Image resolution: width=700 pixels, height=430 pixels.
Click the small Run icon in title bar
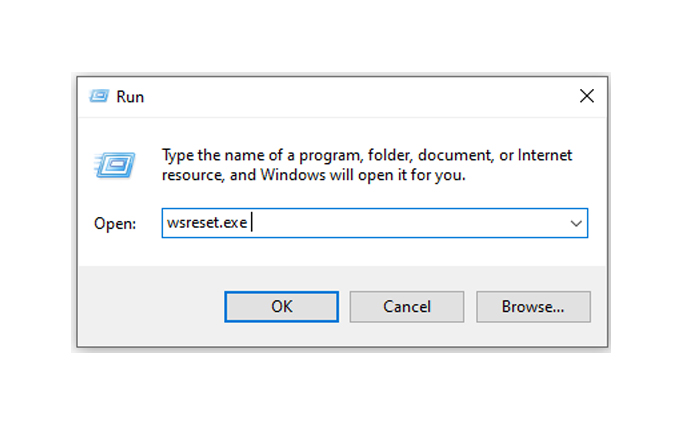coord(98,96)
